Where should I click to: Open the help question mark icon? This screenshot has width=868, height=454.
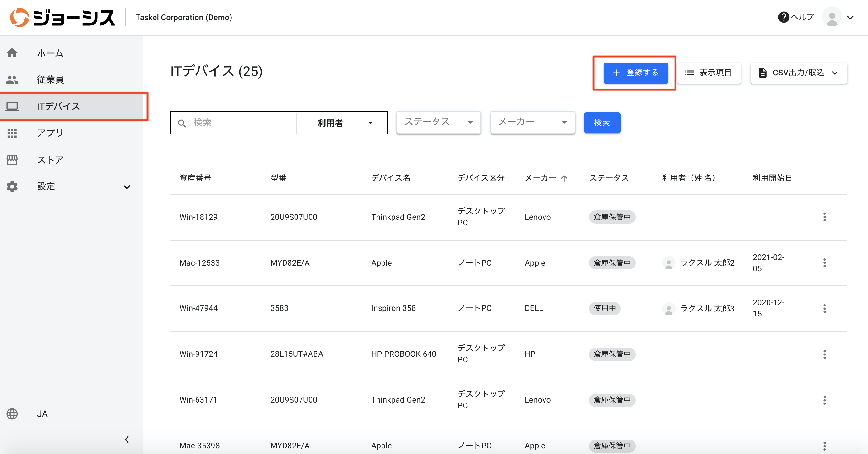pyautogui.click(x=784, y=17)
